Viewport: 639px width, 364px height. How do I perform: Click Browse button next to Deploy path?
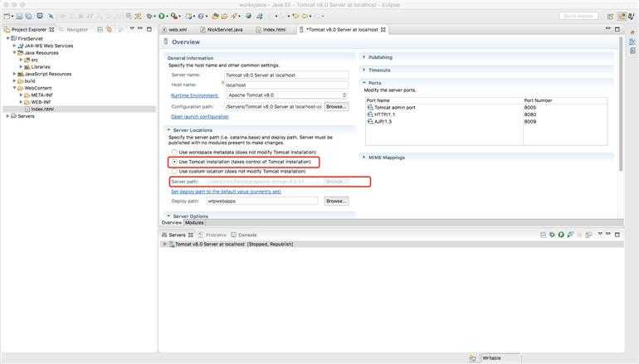point(336,201)
